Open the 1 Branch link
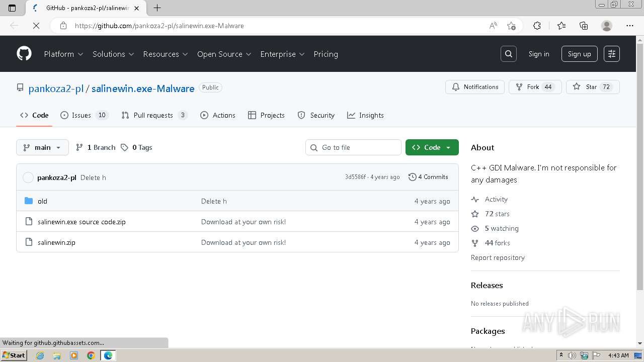 (x=96, y=147)
